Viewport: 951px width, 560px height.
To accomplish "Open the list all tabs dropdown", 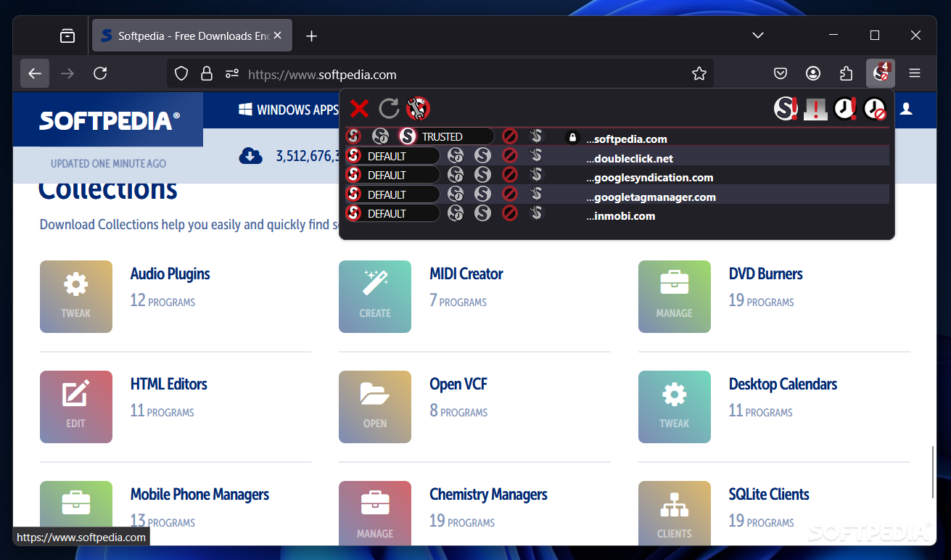I will [758, 36].
